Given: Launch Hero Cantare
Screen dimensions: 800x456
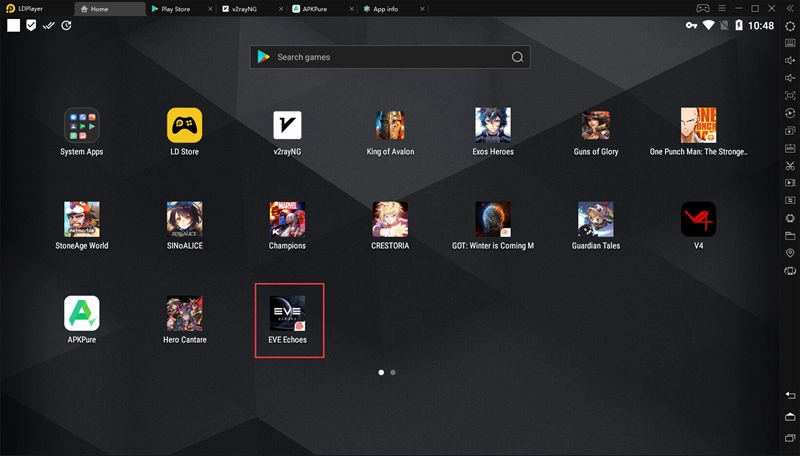Looking at the screenshot, I should (x=184, y=313).
